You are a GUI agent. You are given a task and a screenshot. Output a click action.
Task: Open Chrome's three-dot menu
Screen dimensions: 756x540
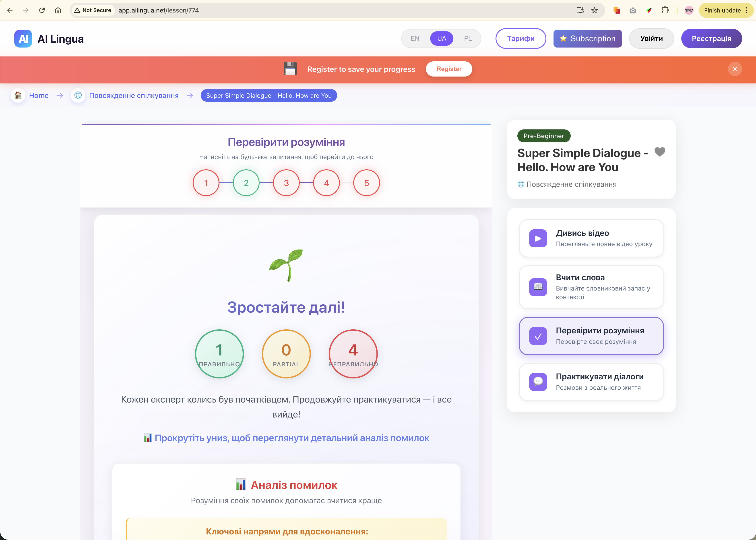(x=747, y=10)
